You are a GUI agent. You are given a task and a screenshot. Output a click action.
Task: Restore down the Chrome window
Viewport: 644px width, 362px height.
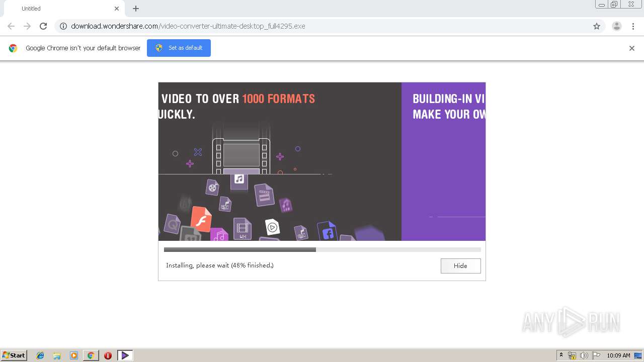[614, 5]
